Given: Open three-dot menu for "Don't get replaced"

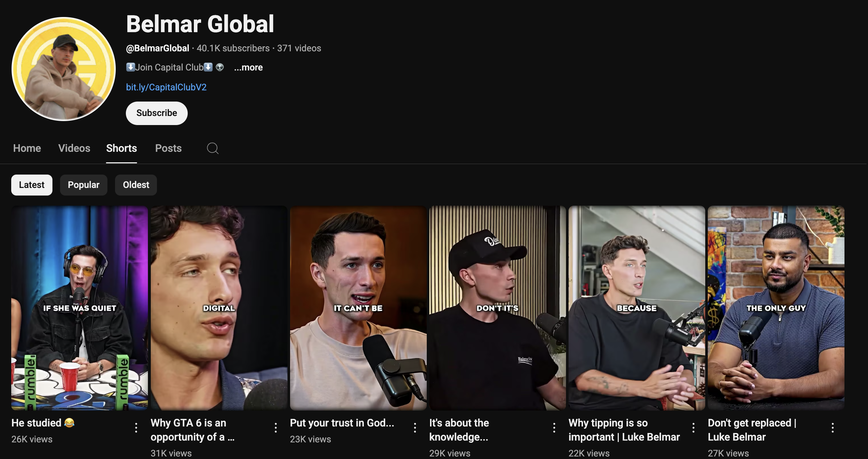Looking at the screenshot, I should [x=833, y=428].
